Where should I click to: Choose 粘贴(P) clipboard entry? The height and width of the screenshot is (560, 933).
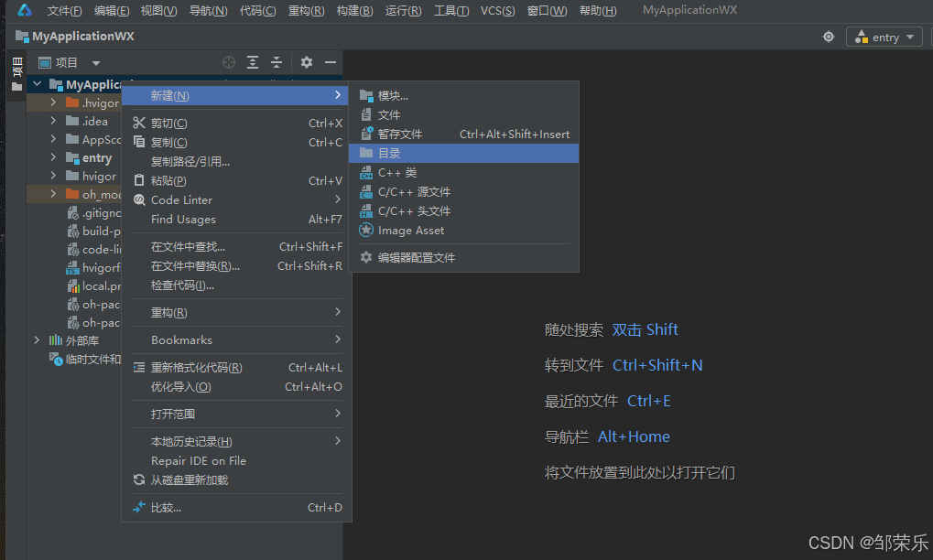pos(237,181)
